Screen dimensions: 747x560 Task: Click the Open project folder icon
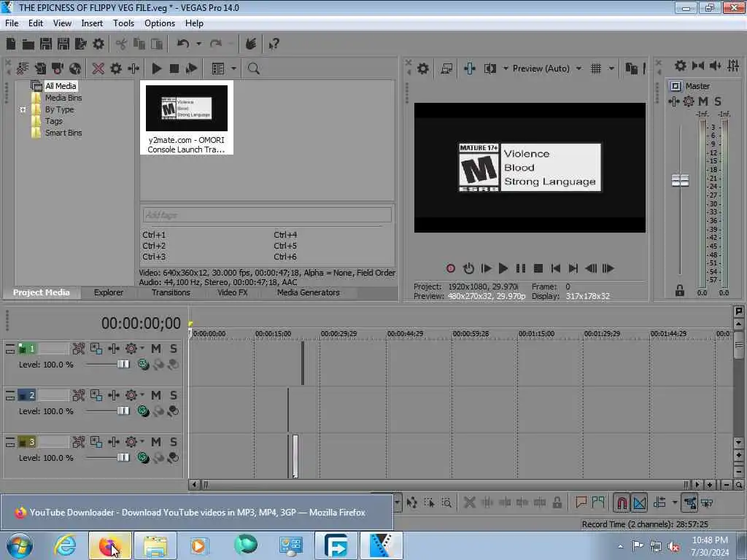tap(28, 44)
